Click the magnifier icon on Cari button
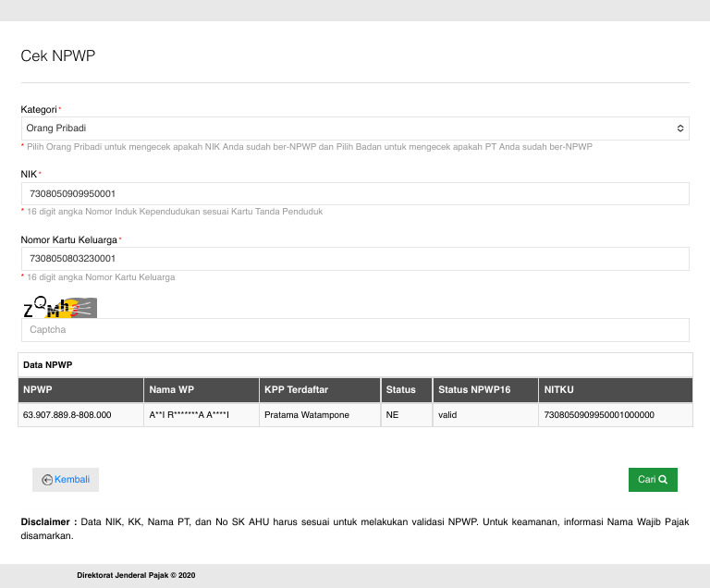 (x=663, y=480)
